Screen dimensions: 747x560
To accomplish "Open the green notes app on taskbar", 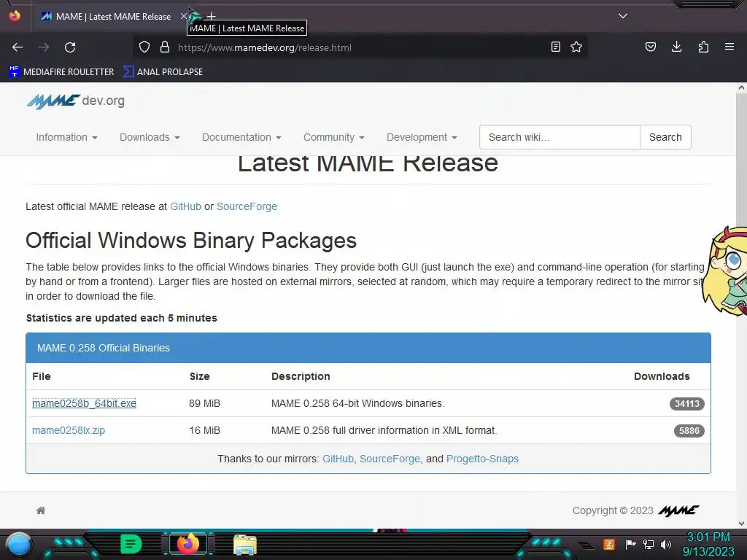I will tap(131, 544).
